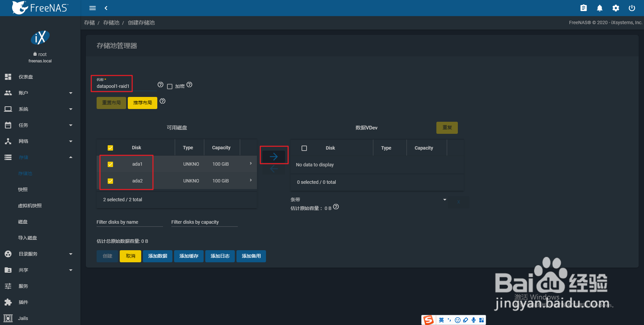Open 磁盘 disks submenu item
The image size is (644, 325).
23,222
